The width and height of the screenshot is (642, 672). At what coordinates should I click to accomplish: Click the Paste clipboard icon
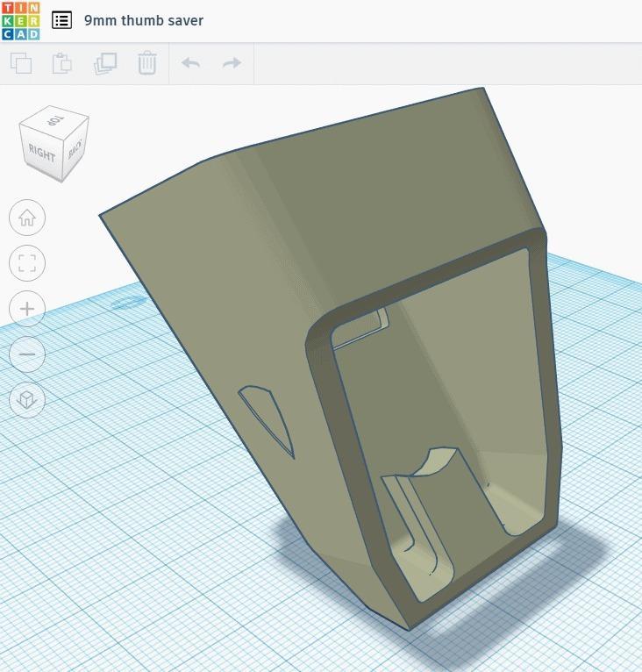(x=62, y=63)
